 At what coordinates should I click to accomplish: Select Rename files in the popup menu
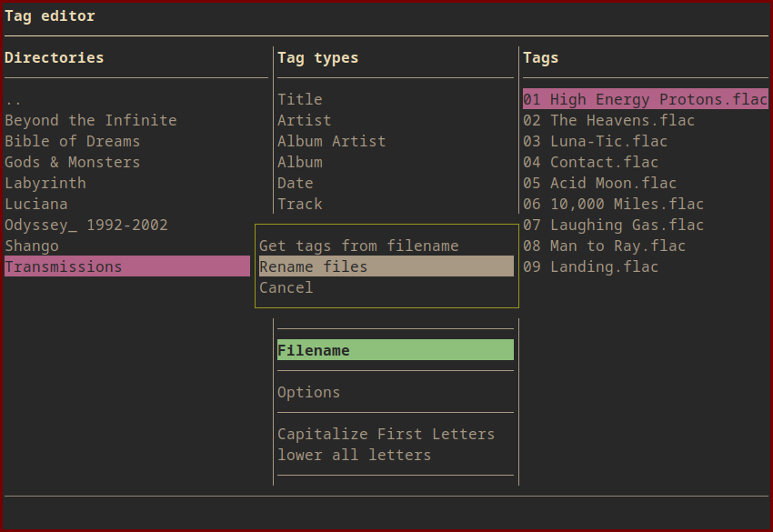coord(314,266)
